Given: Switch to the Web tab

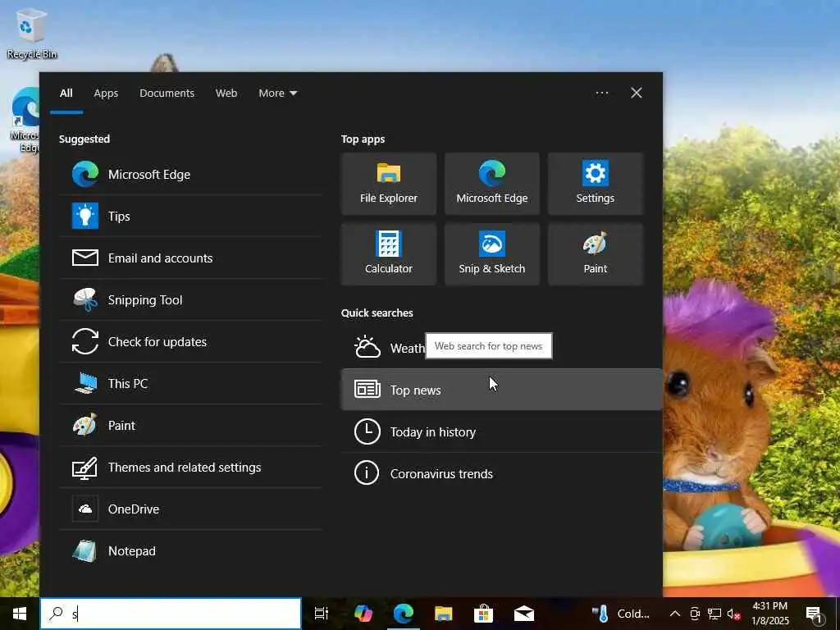Looking at the screenshot, I should click(226, 94).
